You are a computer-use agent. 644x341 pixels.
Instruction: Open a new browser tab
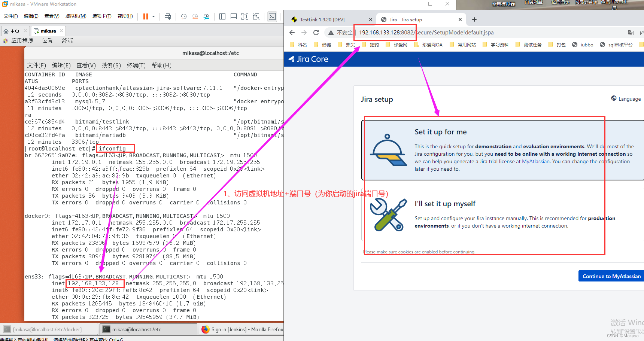click(474, 19)
